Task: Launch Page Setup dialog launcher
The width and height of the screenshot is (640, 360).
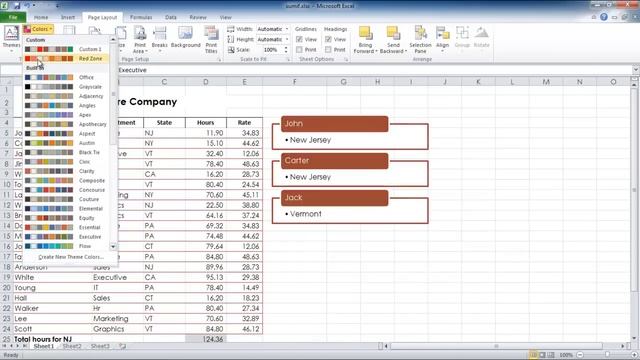Action: (219, 60)
